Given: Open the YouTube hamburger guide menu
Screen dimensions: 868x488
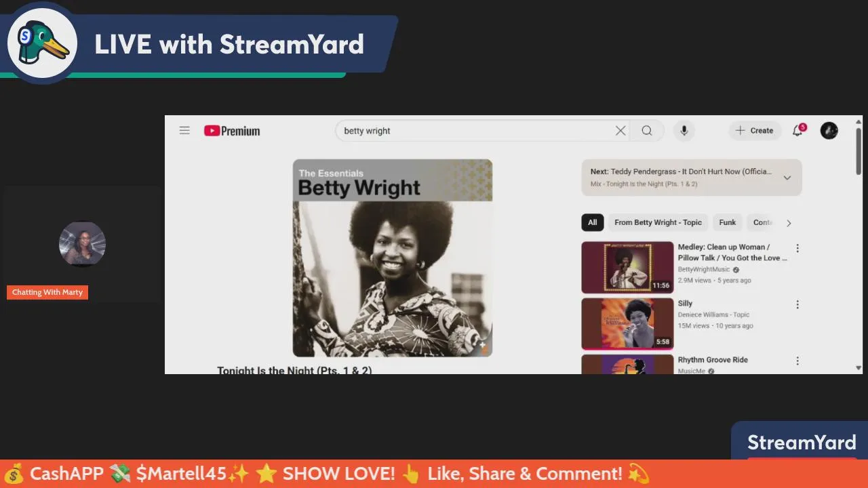Looking at the screenshot, I should tap(184, 131).
